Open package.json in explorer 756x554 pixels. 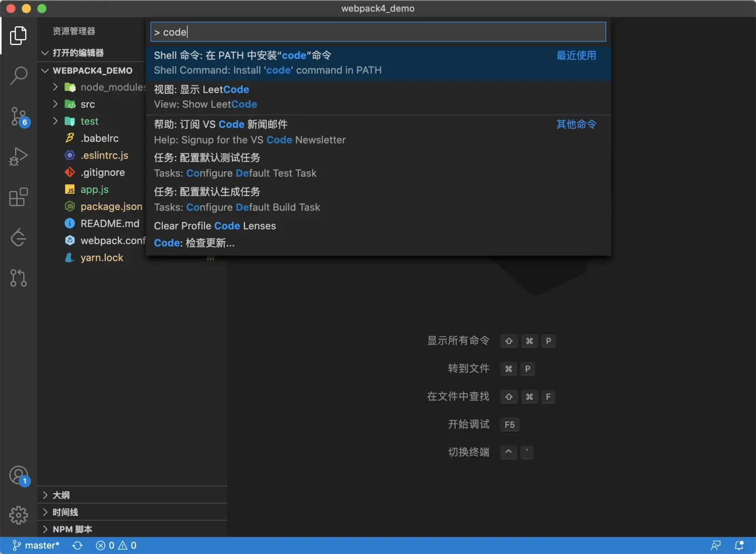[111, 206]
